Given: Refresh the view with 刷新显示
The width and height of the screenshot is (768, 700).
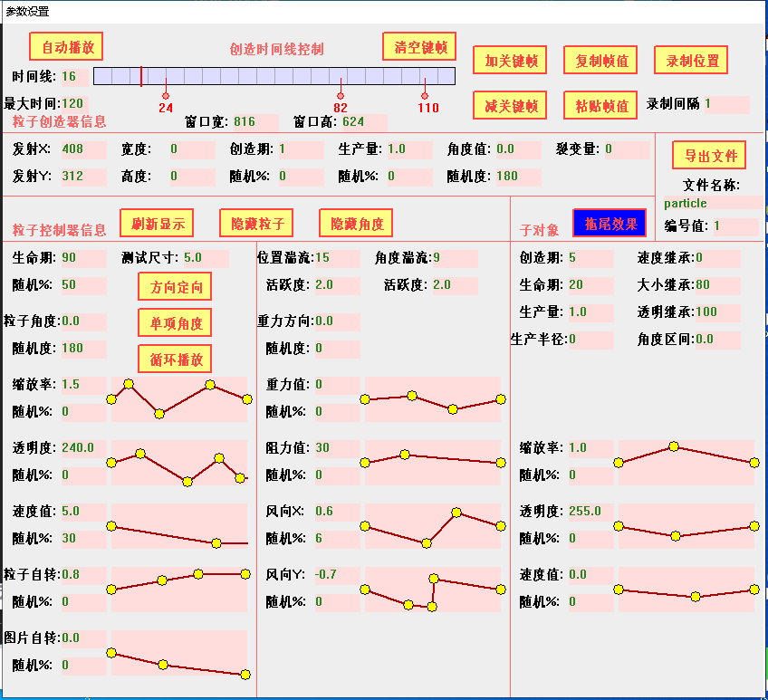Looking at the screenshot, I should (x=157, y=224).
